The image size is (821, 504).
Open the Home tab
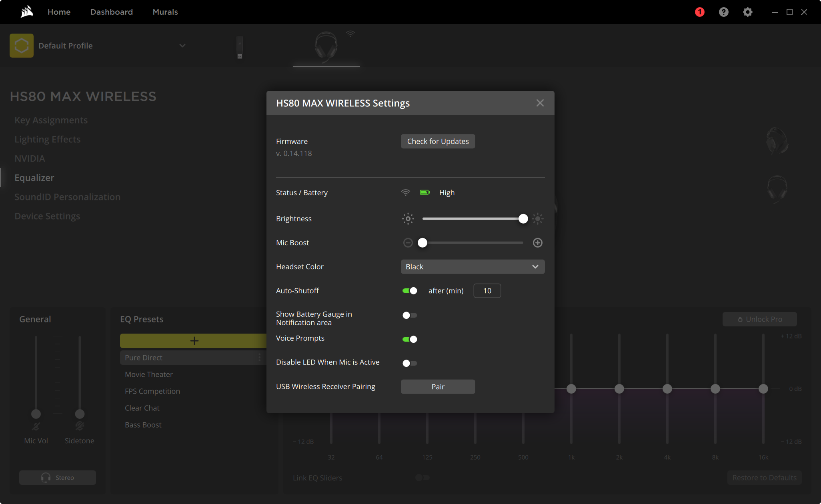[x=59, y=12]
